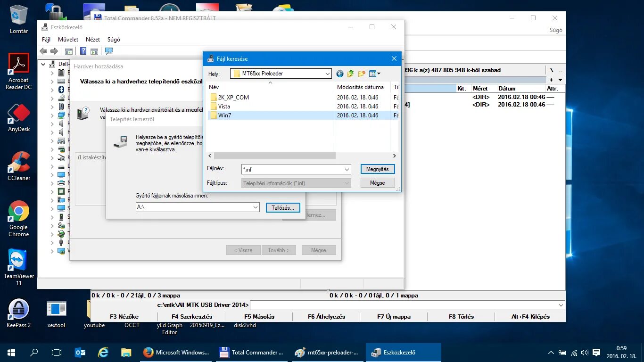Viewport: 644px width, 362px height.
Task: Open the Windows Start menu
Action: pyautogui.click(x=11, y=352)
